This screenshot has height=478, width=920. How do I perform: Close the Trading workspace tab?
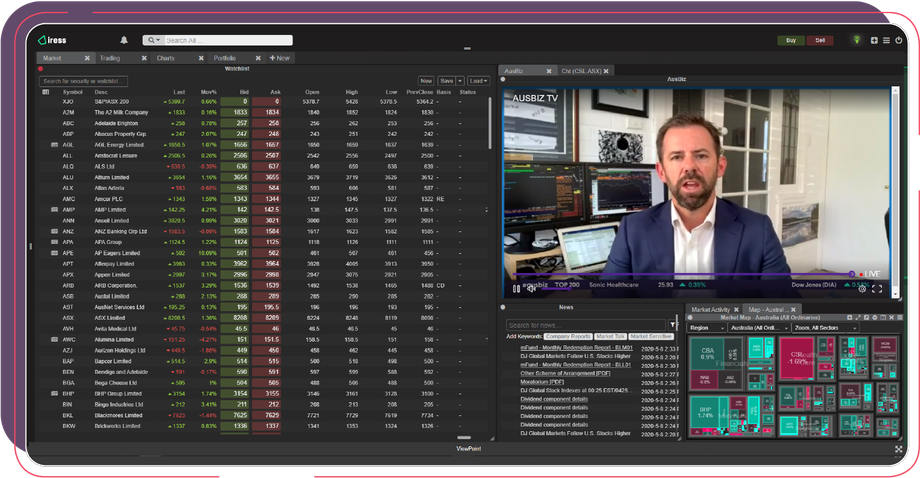[x=144, y=58]
